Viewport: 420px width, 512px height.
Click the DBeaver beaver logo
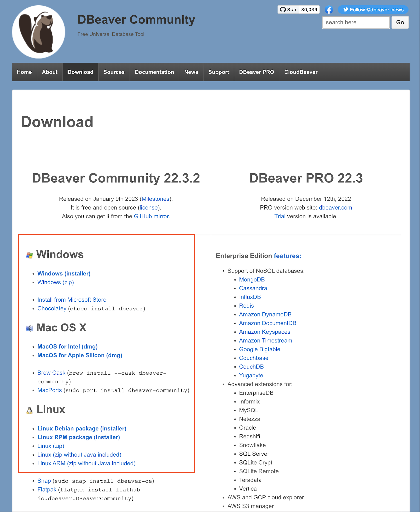tap(38, 32)
